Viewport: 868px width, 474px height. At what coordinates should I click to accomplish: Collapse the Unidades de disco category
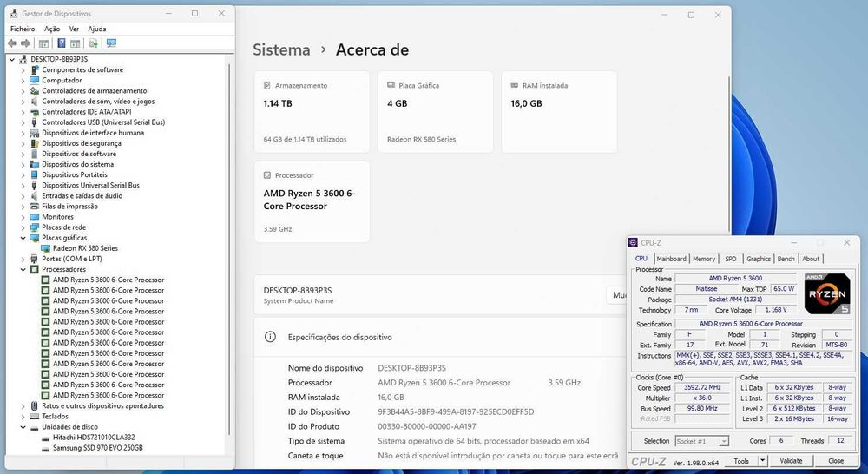(23, 427)
